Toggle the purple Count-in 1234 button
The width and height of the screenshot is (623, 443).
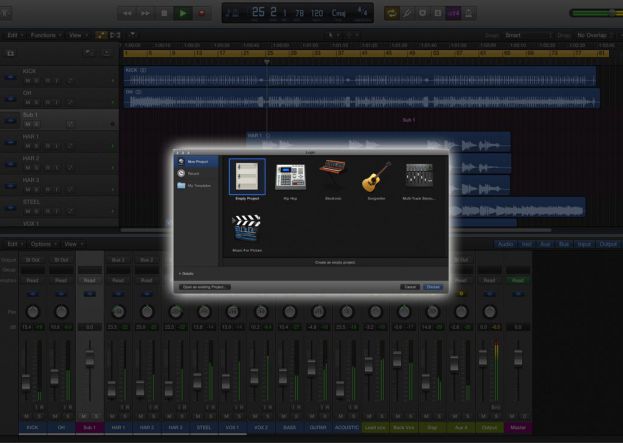pyautogui.click(x=453, y=13)
